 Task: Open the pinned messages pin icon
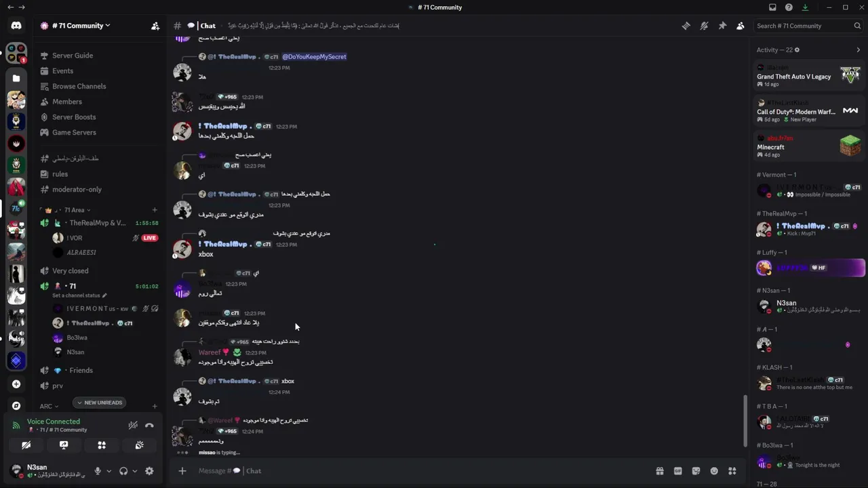tap(722, 26)
